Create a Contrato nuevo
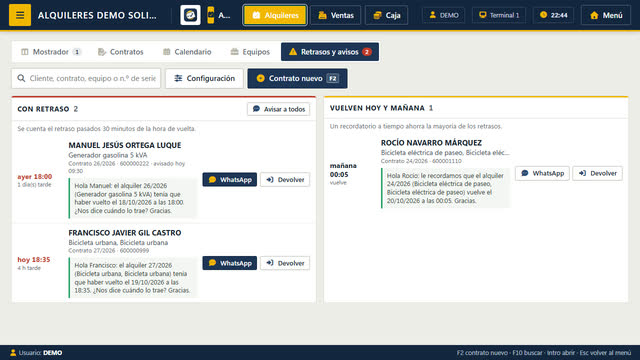 point(298,78)
